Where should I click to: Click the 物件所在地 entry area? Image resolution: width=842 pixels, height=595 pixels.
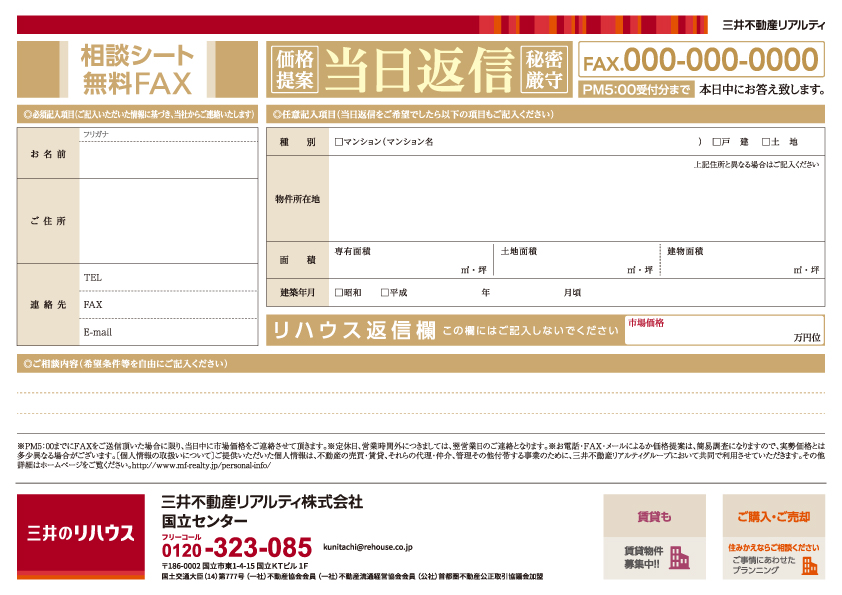[577, 199]
